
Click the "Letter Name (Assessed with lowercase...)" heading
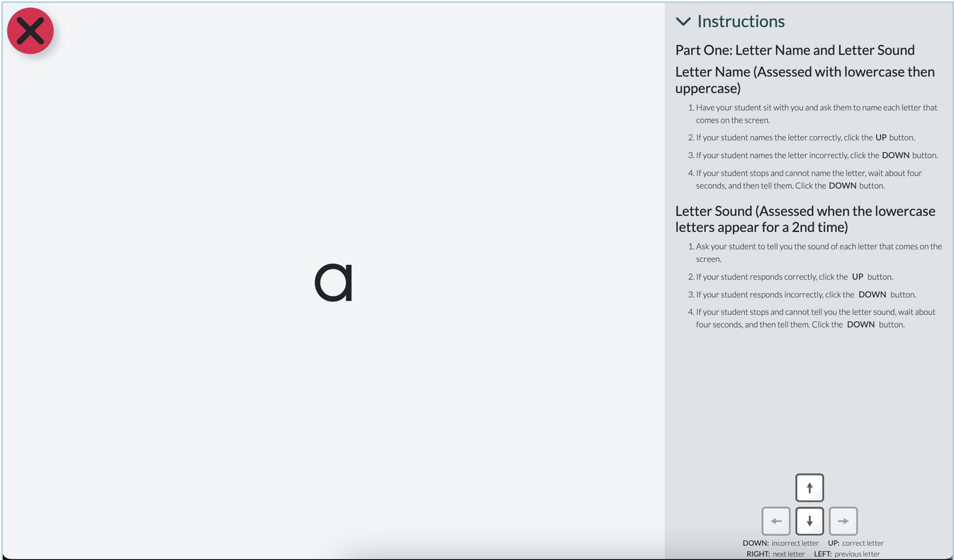[805, 80]
